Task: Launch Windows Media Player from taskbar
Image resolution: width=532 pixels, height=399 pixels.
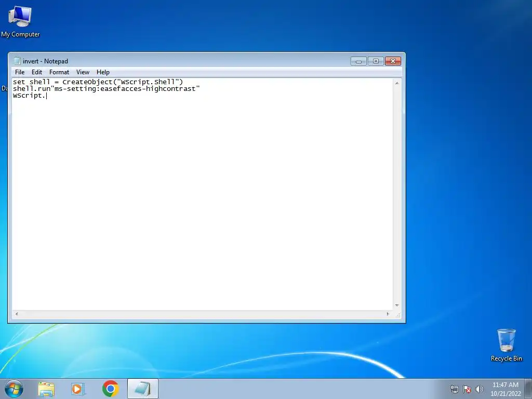Action: pyautogui.click(x=78, y=389)
